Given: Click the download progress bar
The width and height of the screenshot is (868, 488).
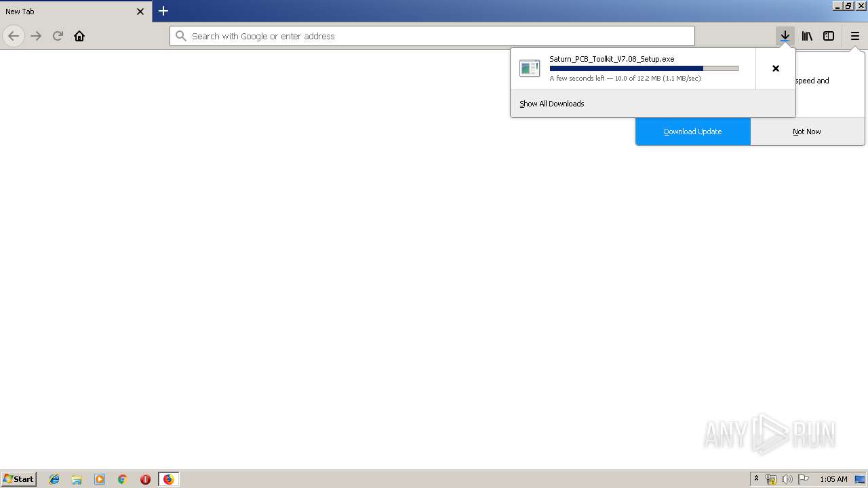Looking at the screenshot, I should pos(644,68).
